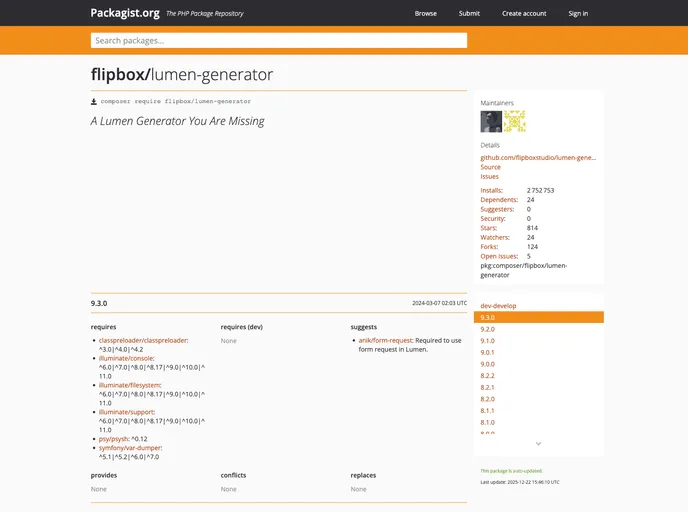Click Sign in link
Viewport: 688px width, 512px height.
tap(578, 13)
